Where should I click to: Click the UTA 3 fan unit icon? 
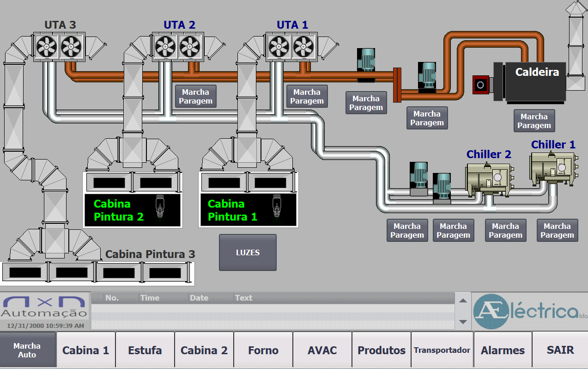59,46
